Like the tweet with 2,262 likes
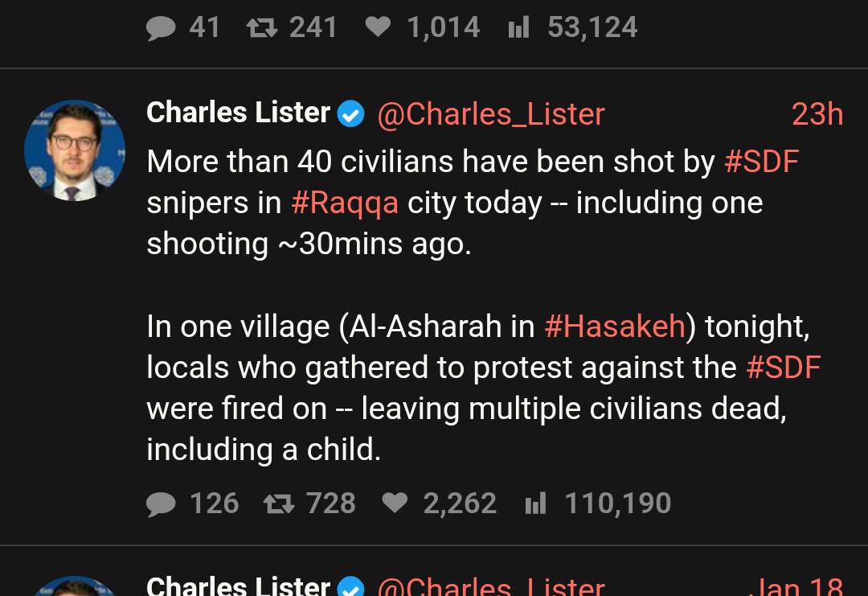 tap(395, 504)
